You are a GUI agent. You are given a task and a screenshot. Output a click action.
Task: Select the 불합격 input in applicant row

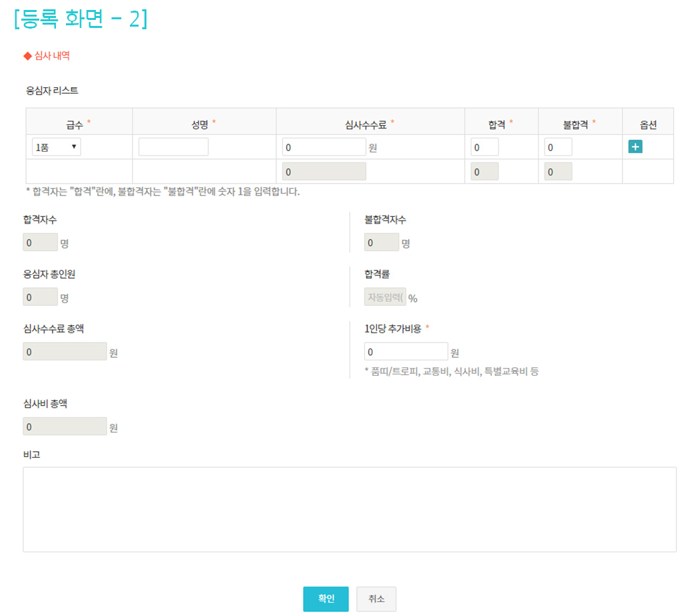558,147
